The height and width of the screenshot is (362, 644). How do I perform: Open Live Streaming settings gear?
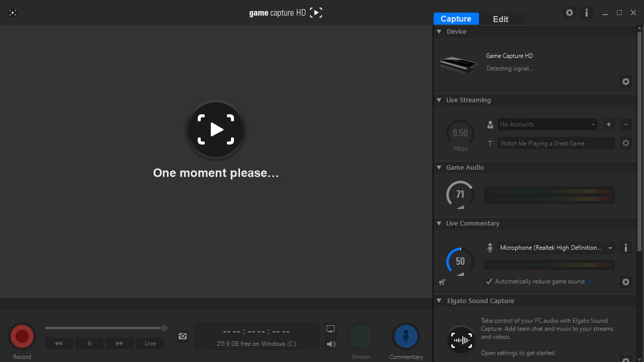(626, 143)
